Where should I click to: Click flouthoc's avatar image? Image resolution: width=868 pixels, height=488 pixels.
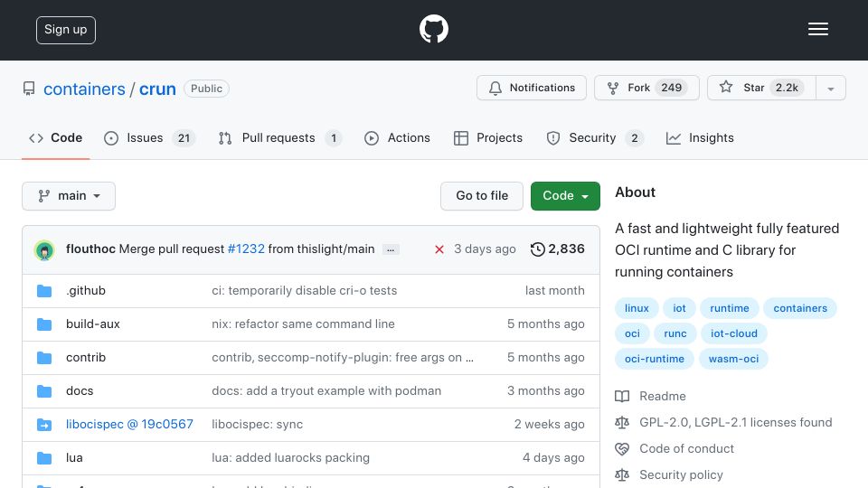[x=44, y=250]
